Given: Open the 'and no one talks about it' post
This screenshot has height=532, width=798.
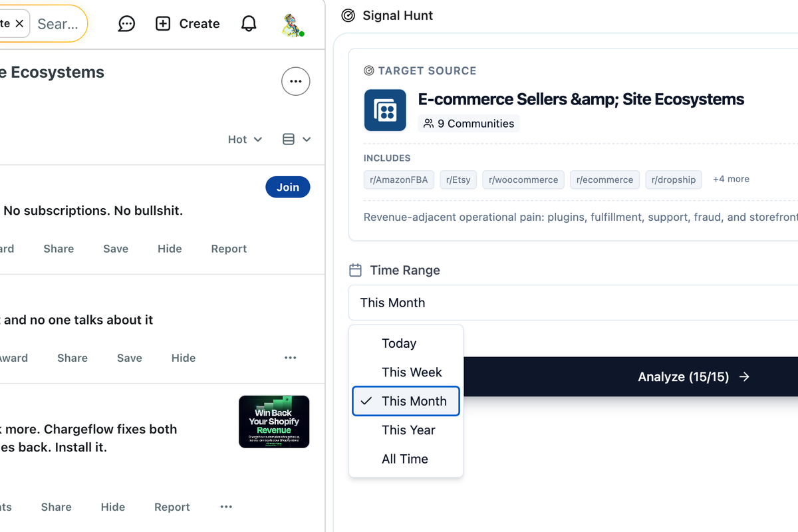Looking at the screenshot, I should pyautogui.click(x=77, y=320).
